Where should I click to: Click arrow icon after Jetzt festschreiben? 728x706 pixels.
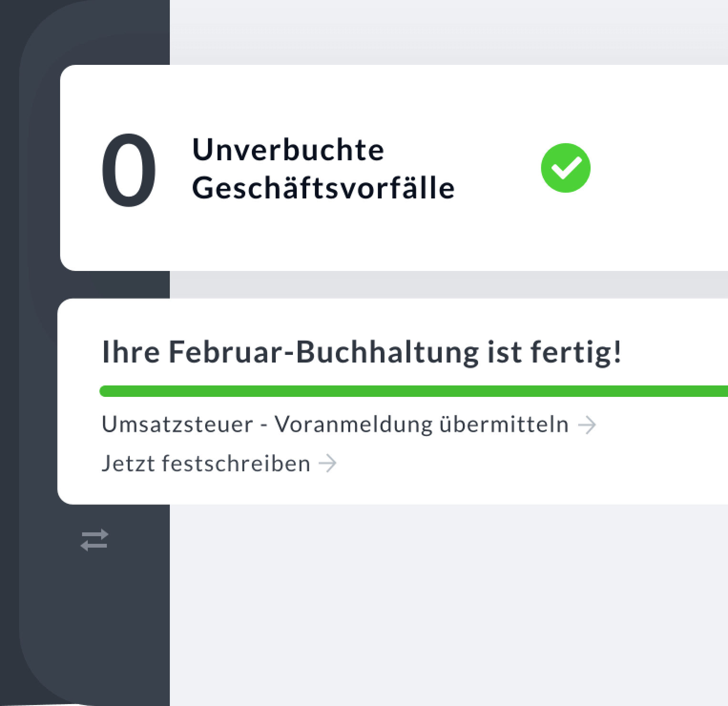pos(328,463)
